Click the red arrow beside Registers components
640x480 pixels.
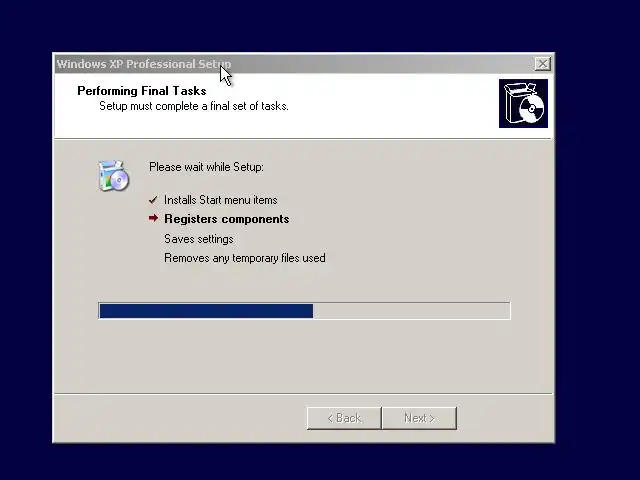click(153, 218)
